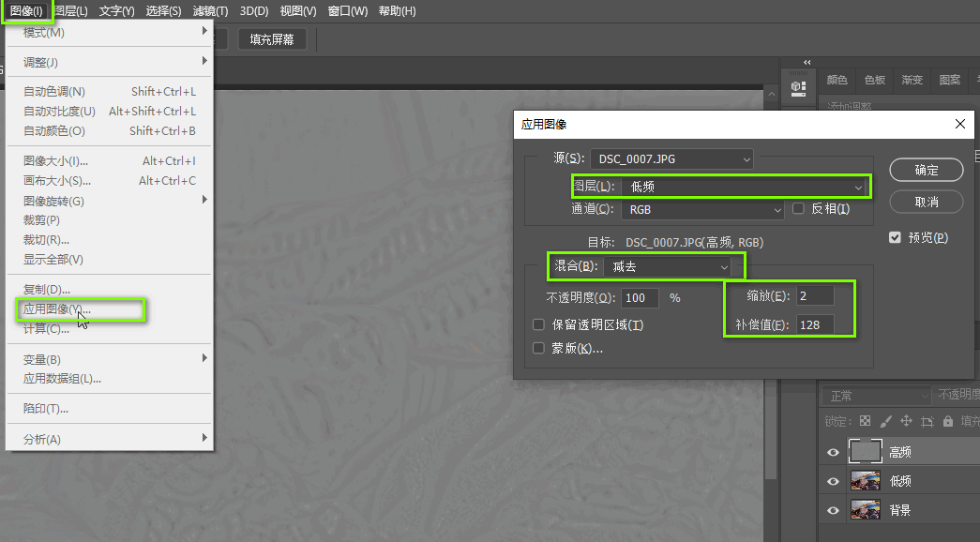Open the 3D(D) menu
980x542 pixels.
click(x=254, y=11)
